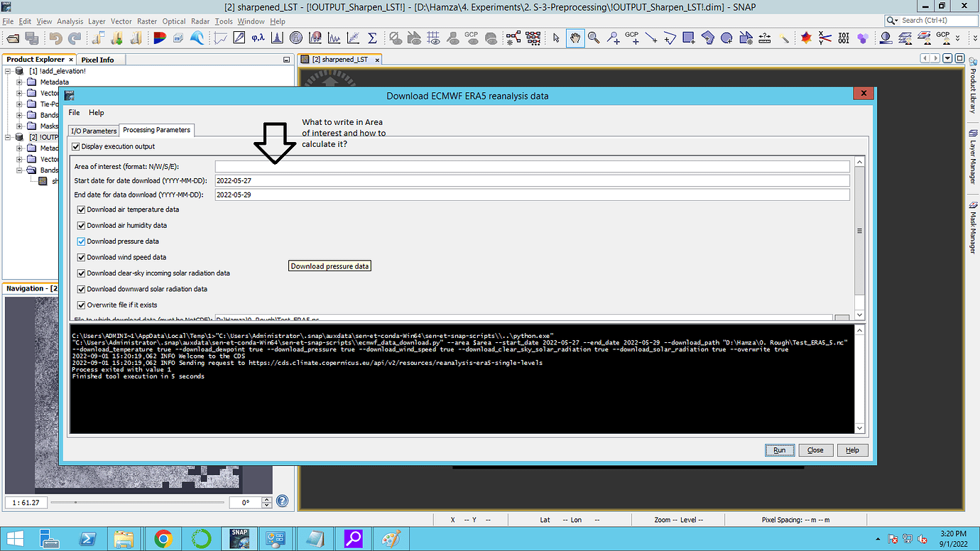
Task: Toggle Download air temperature data
Action: click(82, 209)
